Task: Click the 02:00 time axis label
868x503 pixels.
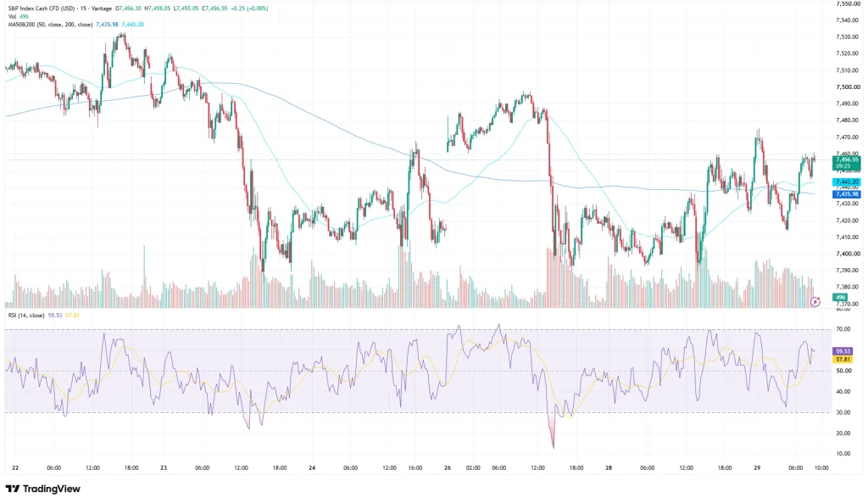Action: click(473, 468)
